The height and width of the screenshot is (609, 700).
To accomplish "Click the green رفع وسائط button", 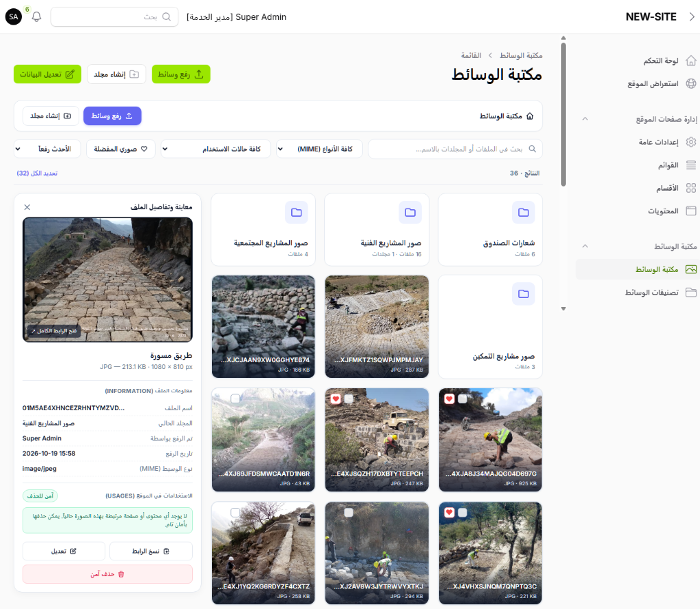I will [180, 74].
